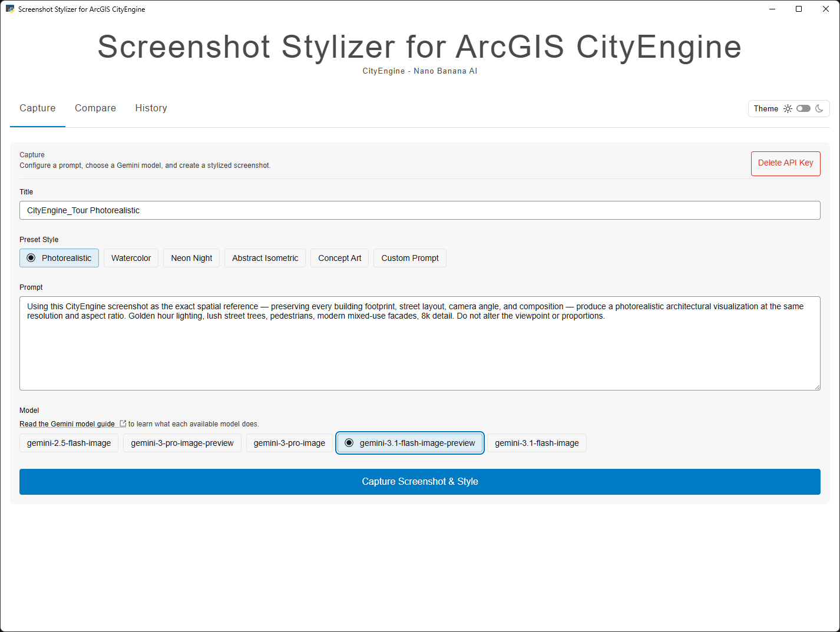Click the 'Preset Style' label

[39, 240]
